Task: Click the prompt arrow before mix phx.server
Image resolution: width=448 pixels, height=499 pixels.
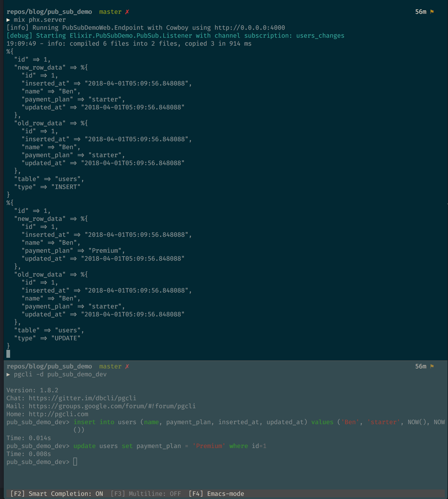Action: pos(8,20)
